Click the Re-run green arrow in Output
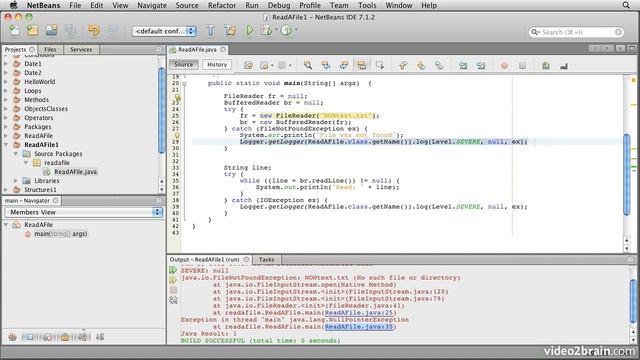 (173, 270)
